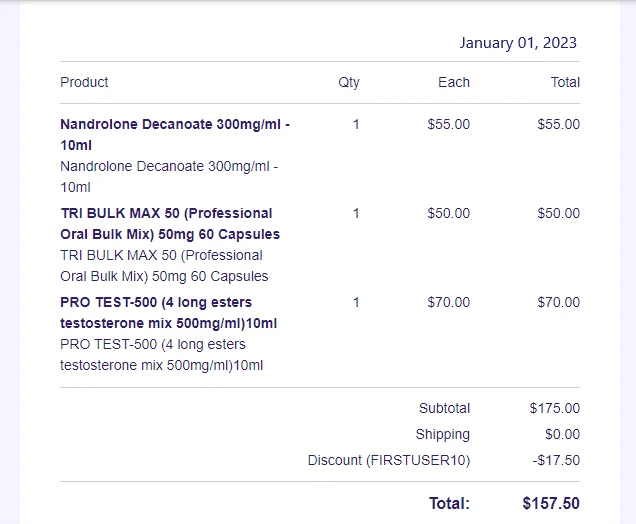
Task: Click the January 01, 2023 order date
Action: (x=518, y=43)
